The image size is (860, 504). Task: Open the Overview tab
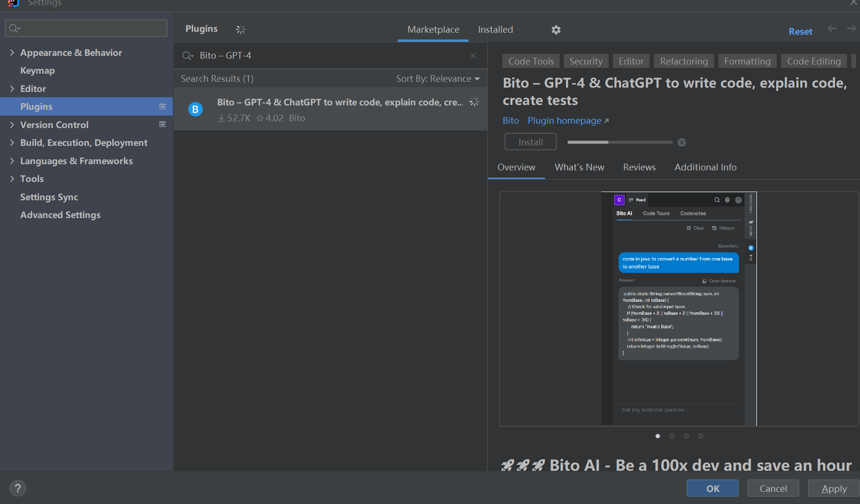[516, 167]
